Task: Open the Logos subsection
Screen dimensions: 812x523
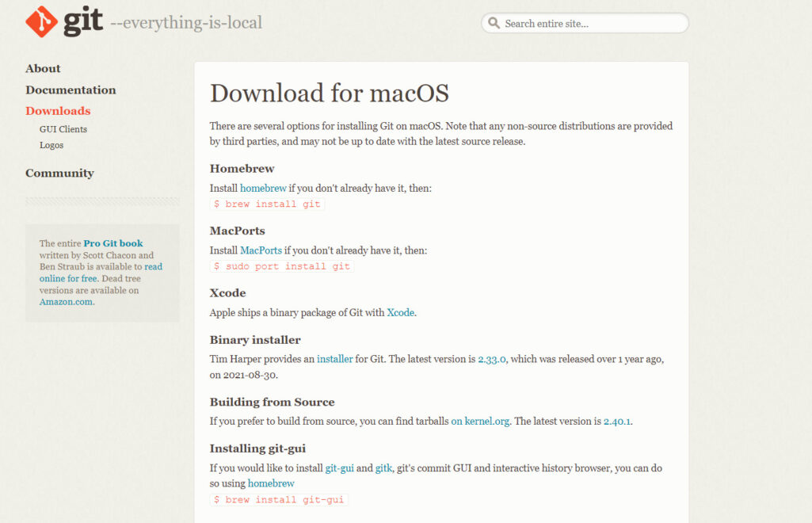Action: click(51, 145)
